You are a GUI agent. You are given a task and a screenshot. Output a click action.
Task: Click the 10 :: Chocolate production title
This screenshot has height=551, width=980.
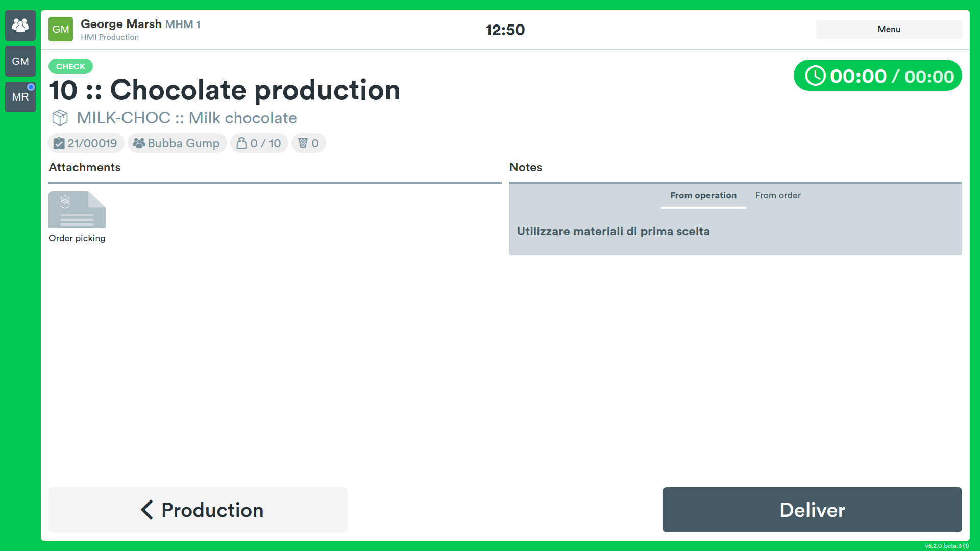[225, 90]
